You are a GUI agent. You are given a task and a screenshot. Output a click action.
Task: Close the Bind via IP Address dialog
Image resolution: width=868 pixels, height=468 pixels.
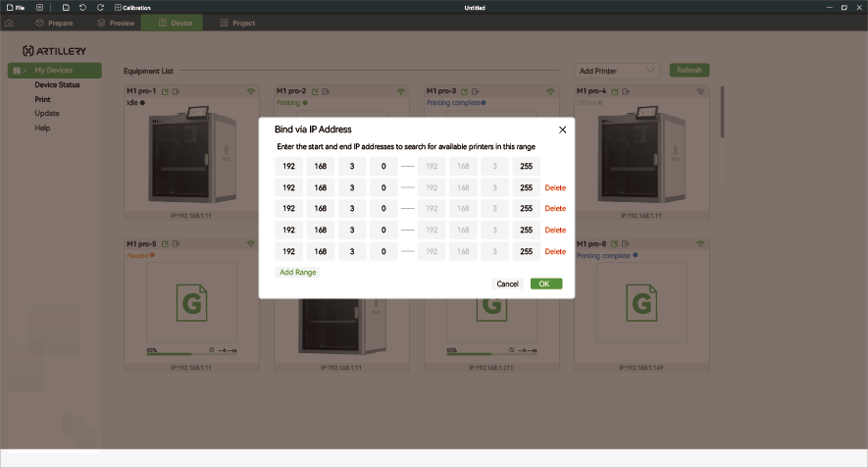tap(562, 130)
